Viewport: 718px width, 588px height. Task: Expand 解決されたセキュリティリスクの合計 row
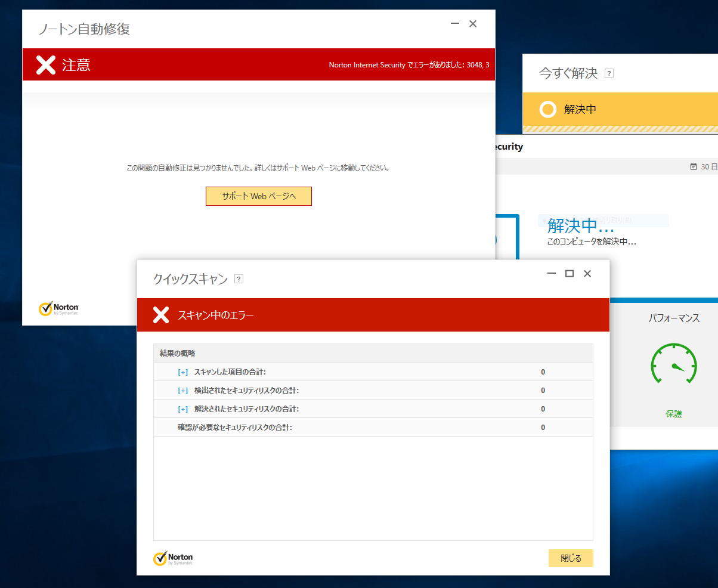183,409
